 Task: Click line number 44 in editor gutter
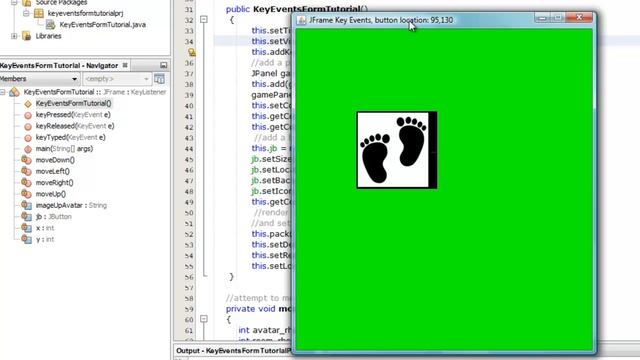tap(189, 149)
